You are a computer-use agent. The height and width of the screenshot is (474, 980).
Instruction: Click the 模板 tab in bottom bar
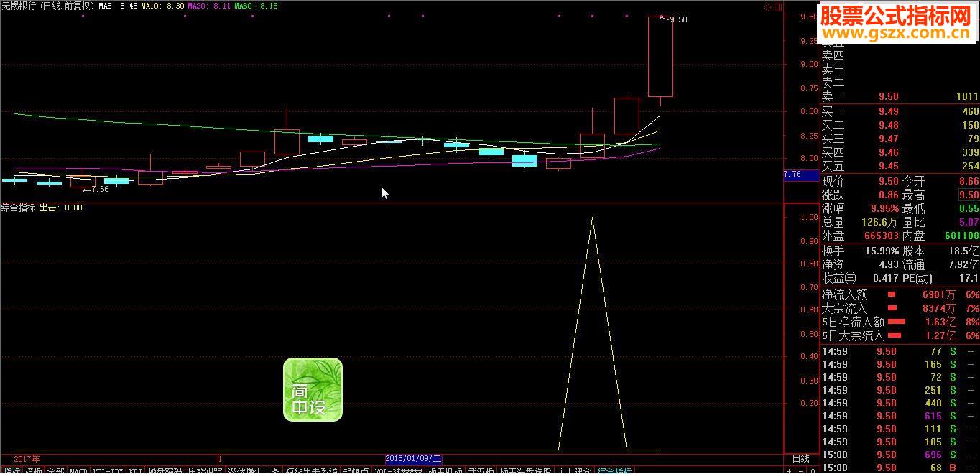pos(34,471)
